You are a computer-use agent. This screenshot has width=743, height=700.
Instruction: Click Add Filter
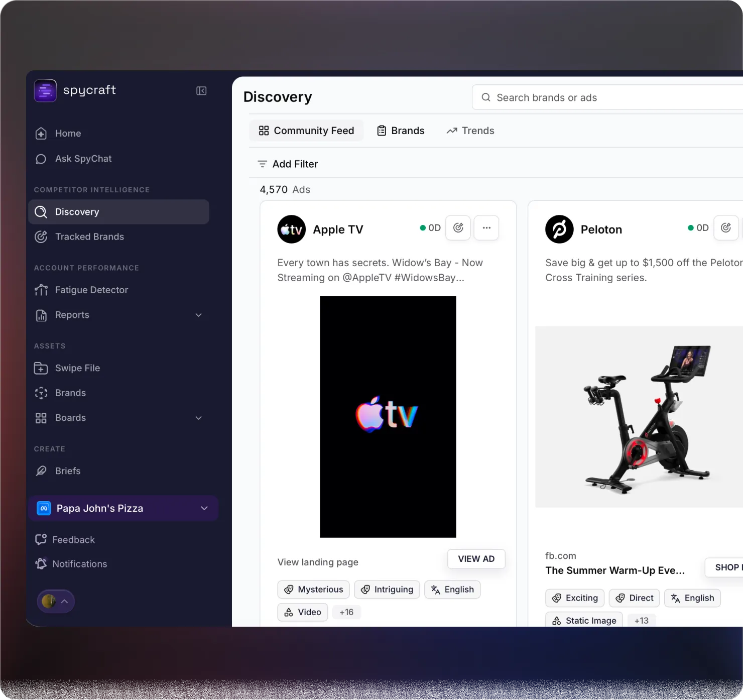pos(288,164)
